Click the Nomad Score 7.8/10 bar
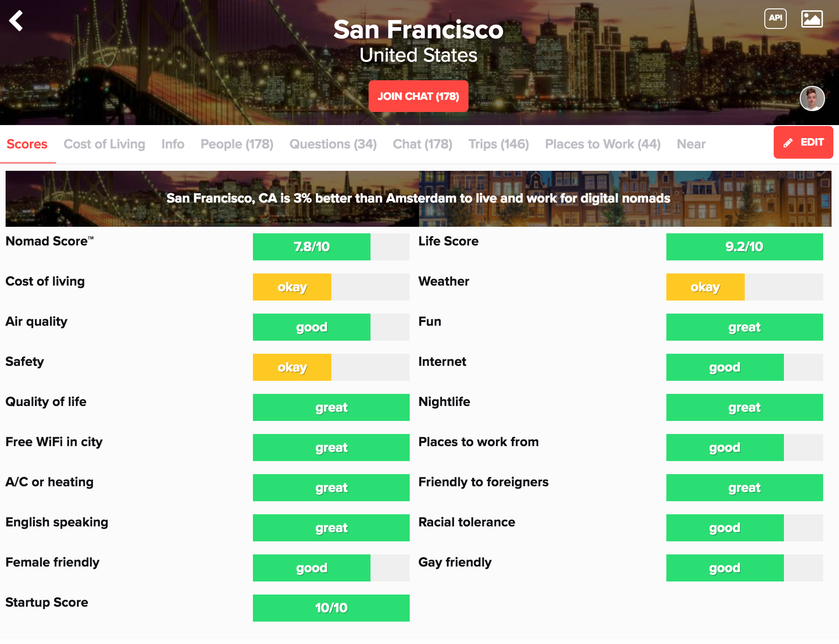Viewport: 839px width, 644px height. (331, 247)
